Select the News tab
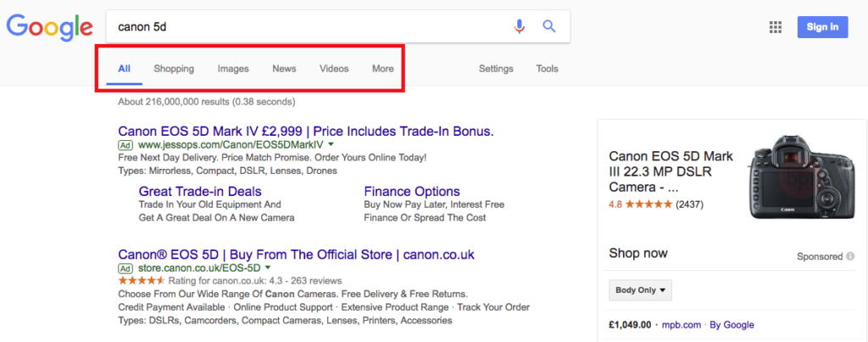Image resolution: width=868 pixels, height=342 pixels. [x=284, y=69]
